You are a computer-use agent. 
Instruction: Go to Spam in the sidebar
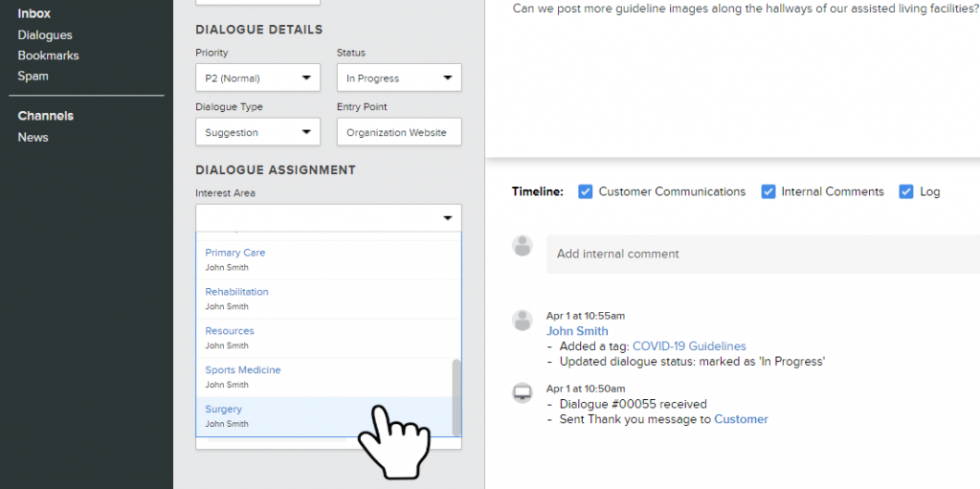pyautogui.click(x=33, y=77)
